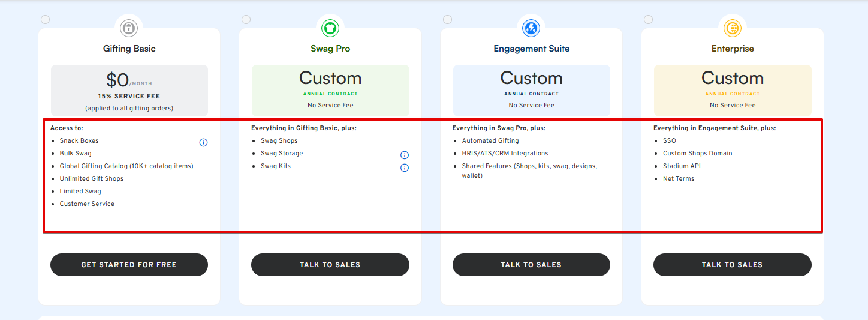Screen dimensions: 868x320
Task: Select the Swag Pro plan radio button
Action: click(x=246, y=19)
